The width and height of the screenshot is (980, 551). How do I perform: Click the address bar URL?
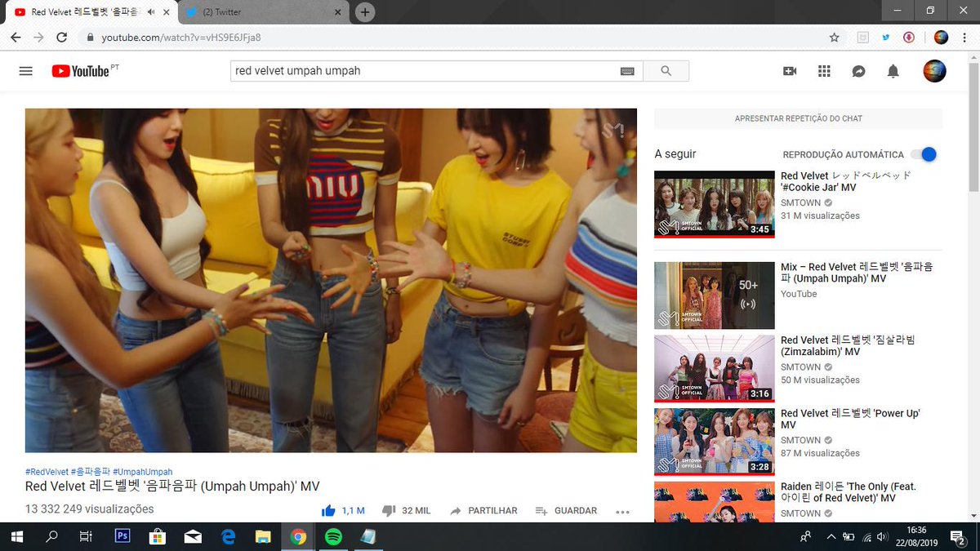[x=181, y=38]
